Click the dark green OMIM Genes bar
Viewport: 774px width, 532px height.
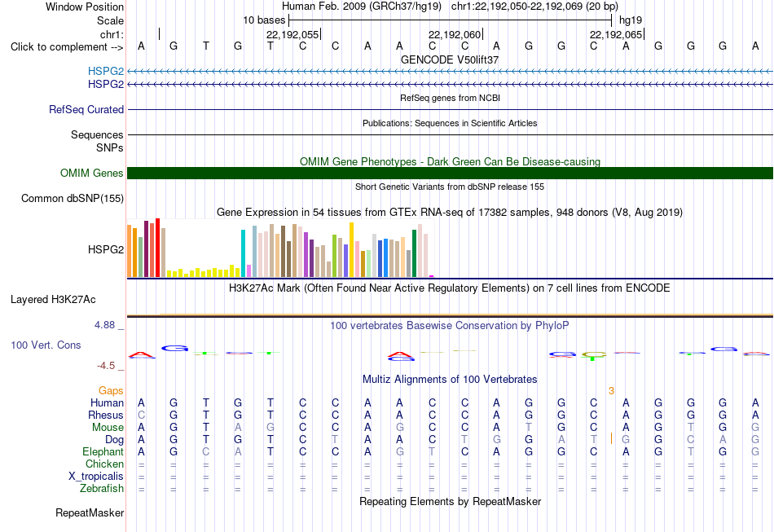[451, 174]
